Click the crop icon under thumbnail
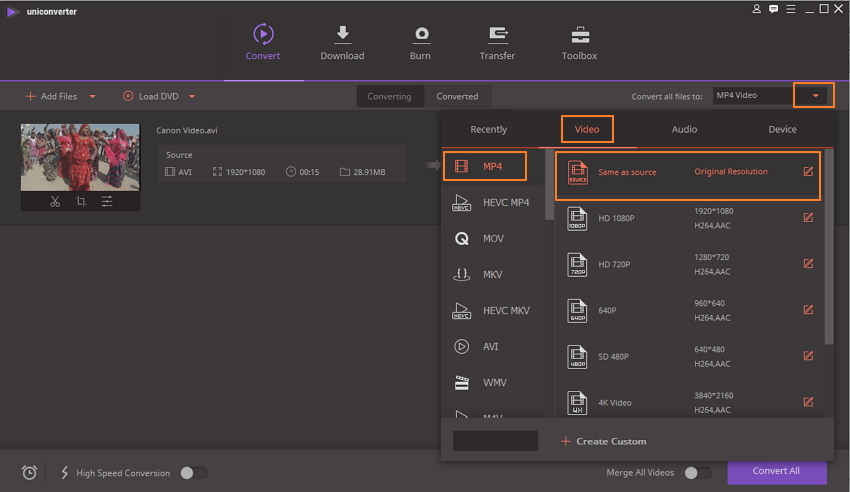Image resolution: width=850 pixels, height=492 pixels. tap(81, 202)
